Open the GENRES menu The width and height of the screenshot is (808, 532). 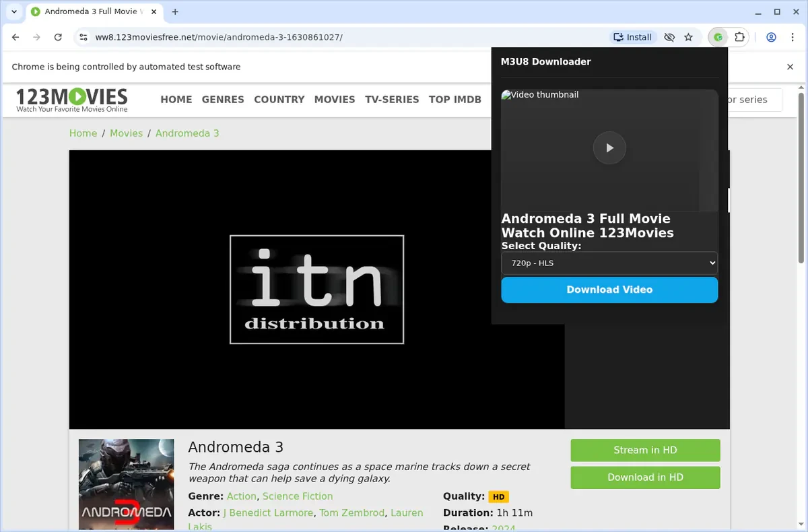223,100
